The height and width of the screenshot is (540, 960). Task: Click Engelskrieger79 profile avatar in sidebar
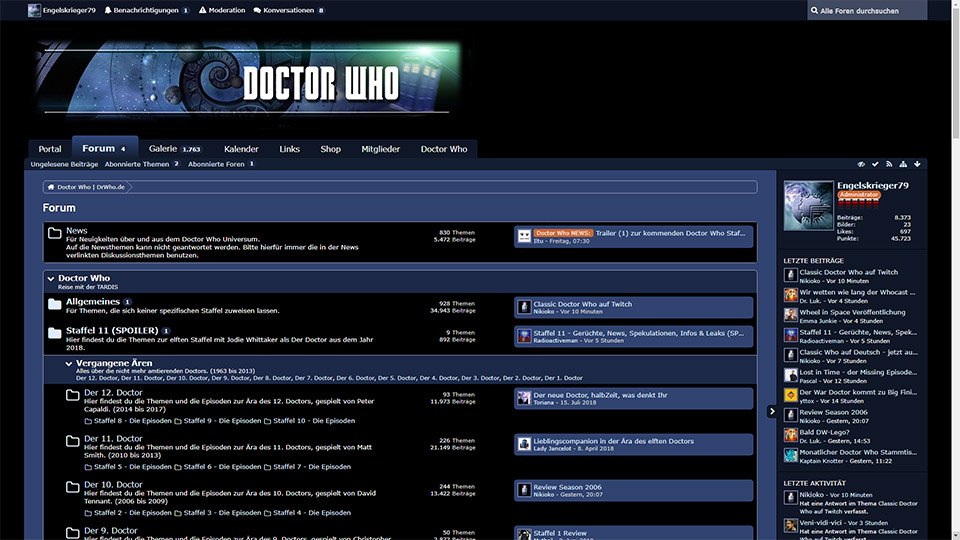click(x=808, y=205)
